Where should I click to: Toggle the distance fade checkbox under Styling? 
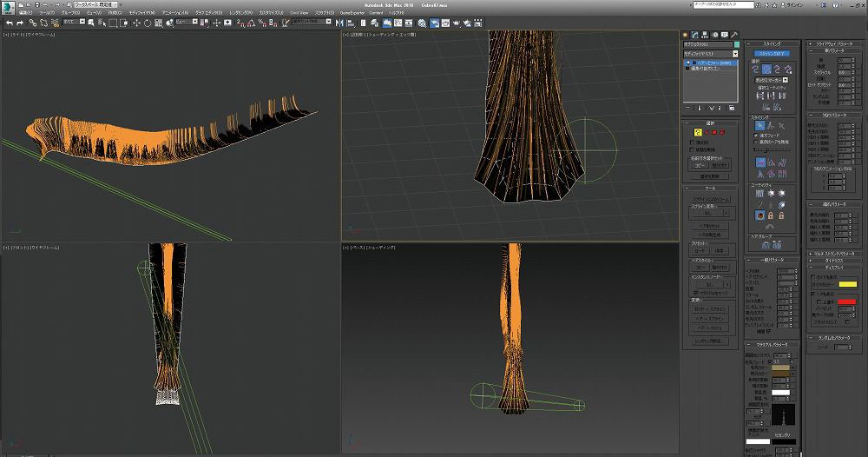755,135
